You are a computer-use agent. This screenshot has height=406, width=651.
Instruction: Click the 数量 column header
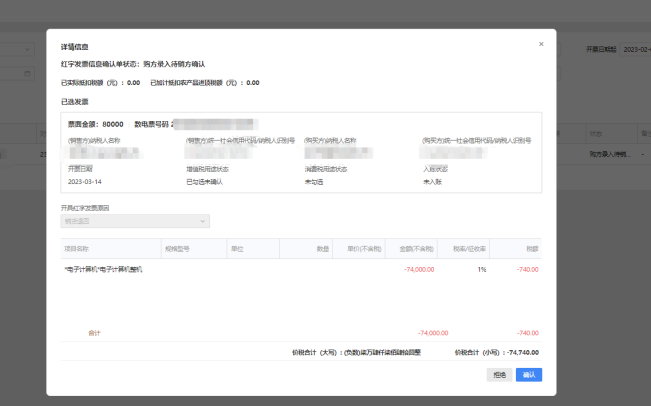click(x=306, y=249)
